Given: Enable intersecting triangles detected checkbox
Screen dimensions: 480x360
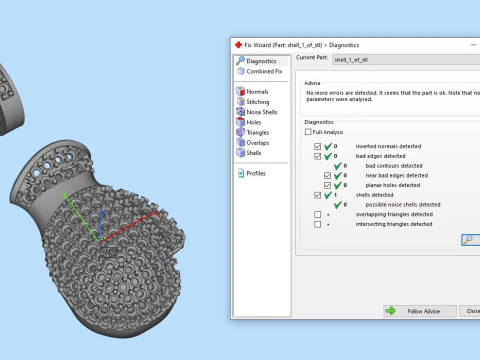Looking at the screenshot, I should [317, 224].
